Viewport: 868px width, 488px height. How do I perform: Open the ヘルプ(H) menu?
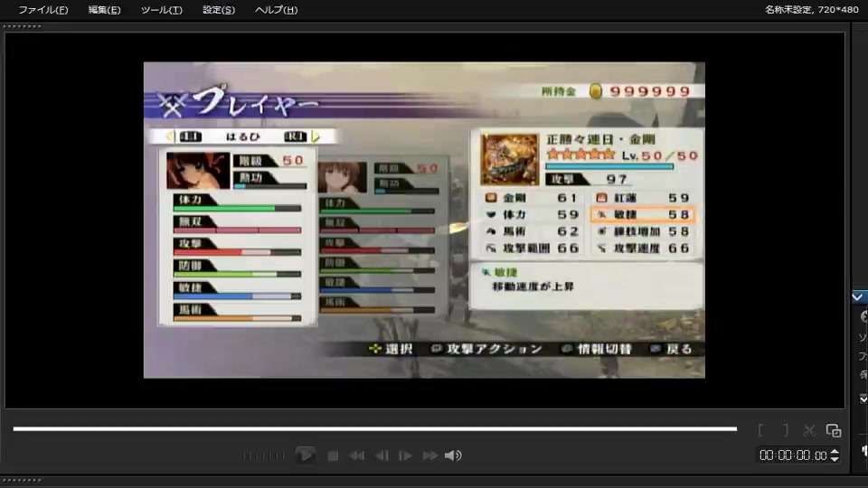(x=277, y=10)
